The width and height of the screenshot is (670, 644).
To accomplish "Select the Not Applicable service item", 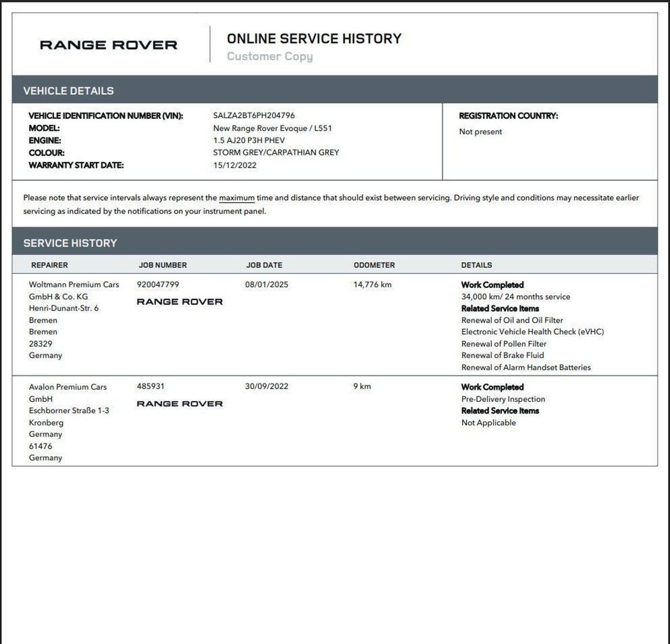I will [488, 422].
